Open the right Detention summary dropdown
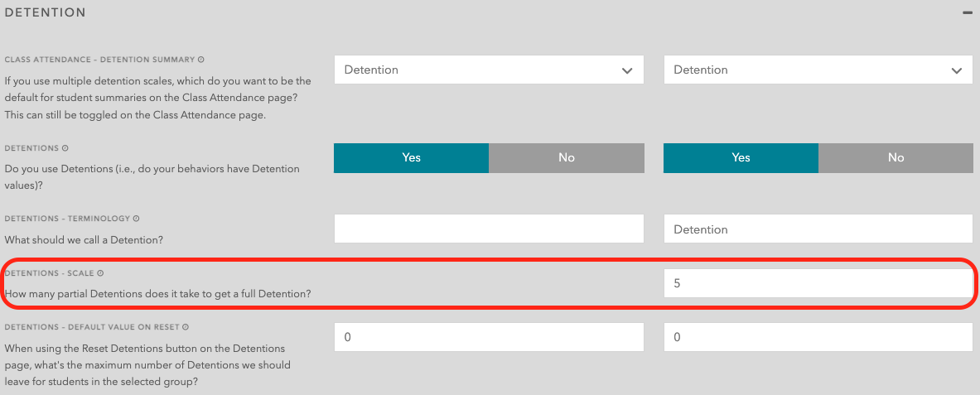Viewport: 980px width, 395px height. [818, 70]
